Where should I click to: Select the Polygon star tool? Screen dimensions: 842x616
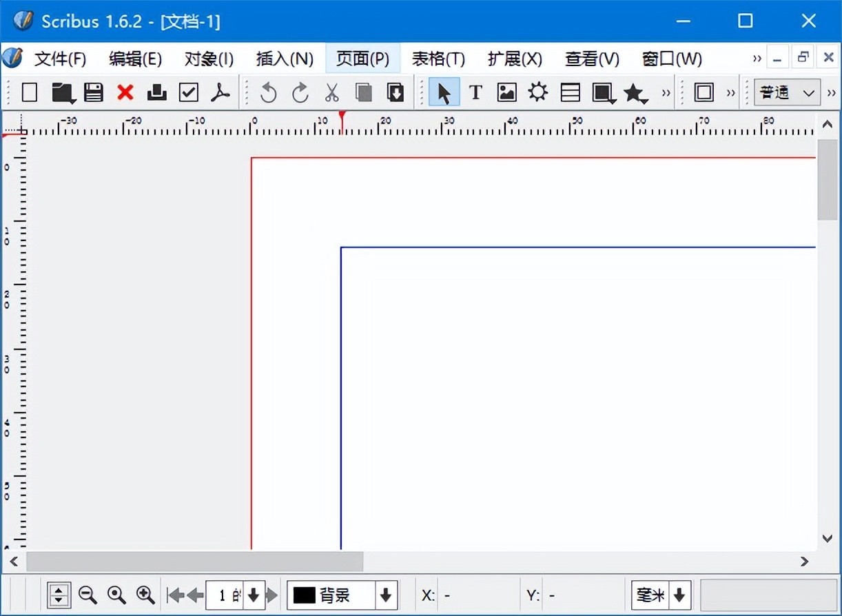pos(635,93)
